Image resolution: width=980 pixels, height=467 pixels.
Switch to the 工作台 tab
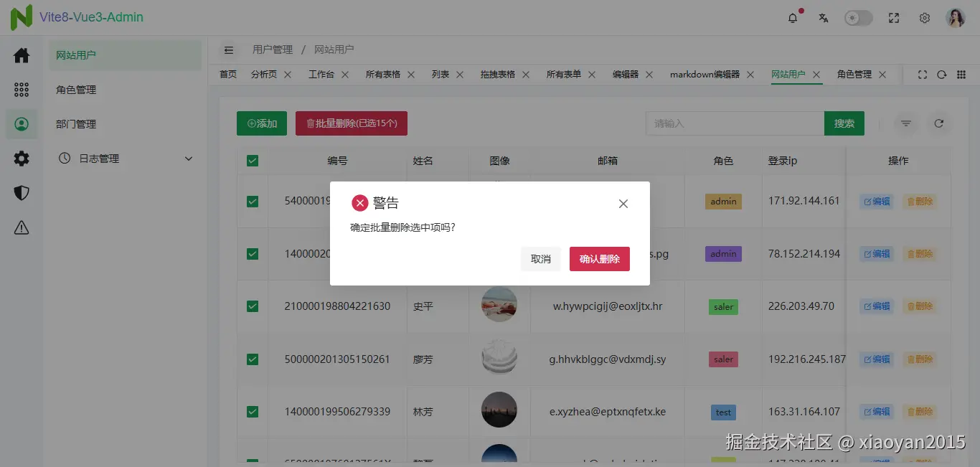pyautogui.click(x=321, y=74)
